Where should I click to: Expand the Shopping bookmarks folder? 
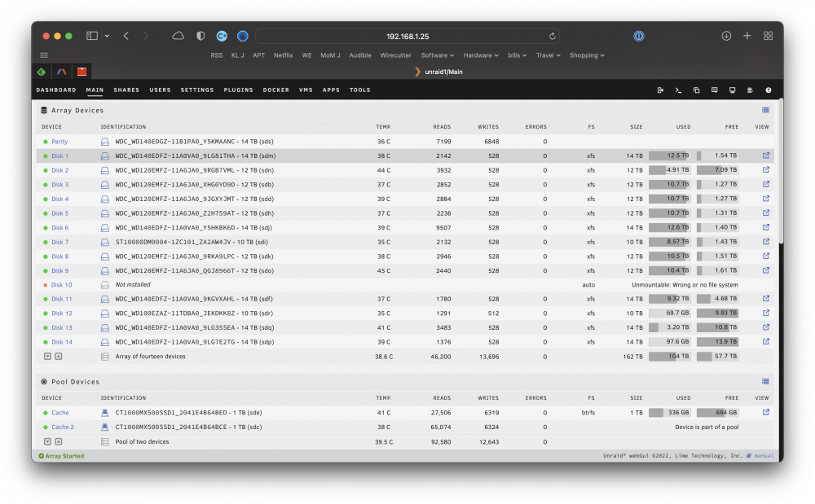[x=587, y=55]
